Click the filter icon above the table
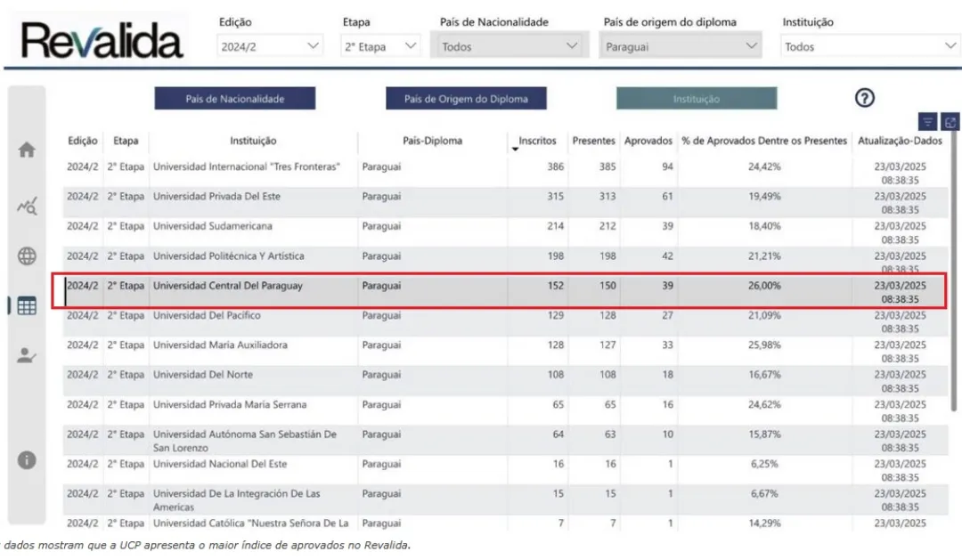 (x=927, y=122)
